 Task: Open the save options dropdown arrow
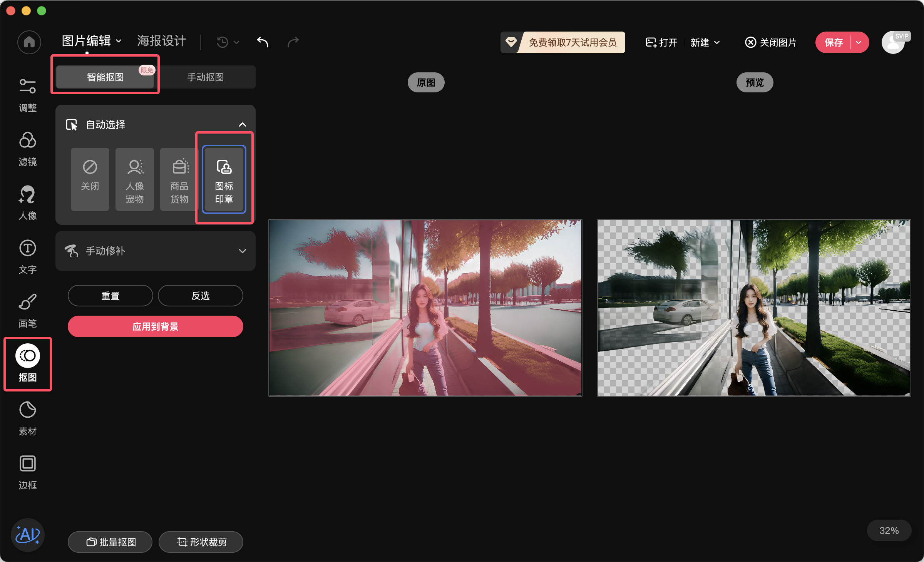pyautogui.click(x=859, y=42)
